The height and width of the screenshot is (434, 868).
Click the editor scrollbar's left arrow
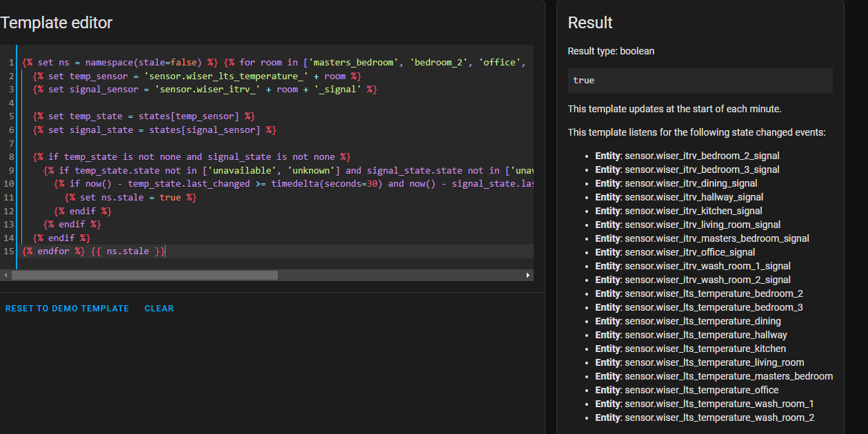click(x=5, y=275)
